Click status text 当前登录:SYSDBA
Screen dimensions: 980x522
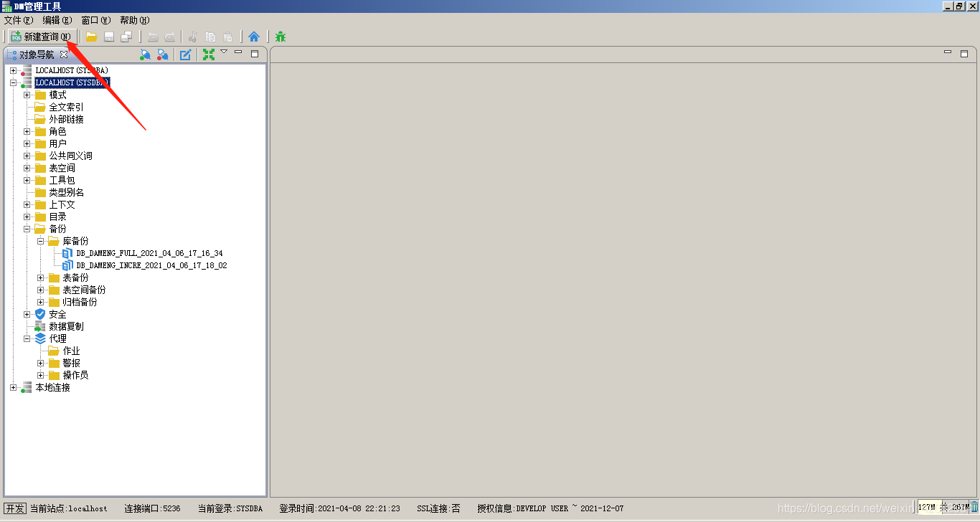230,508
